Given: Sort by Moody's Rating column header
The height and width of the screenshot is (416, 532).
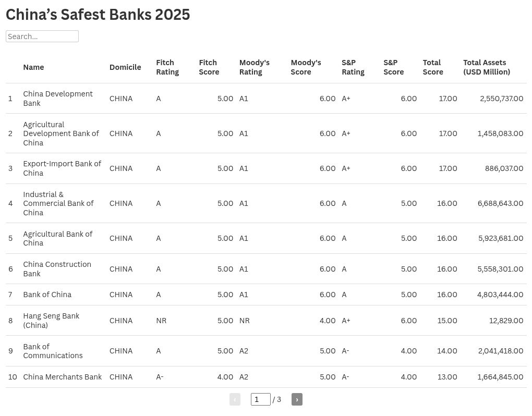Looking at the screenshot, I should 254,67.
